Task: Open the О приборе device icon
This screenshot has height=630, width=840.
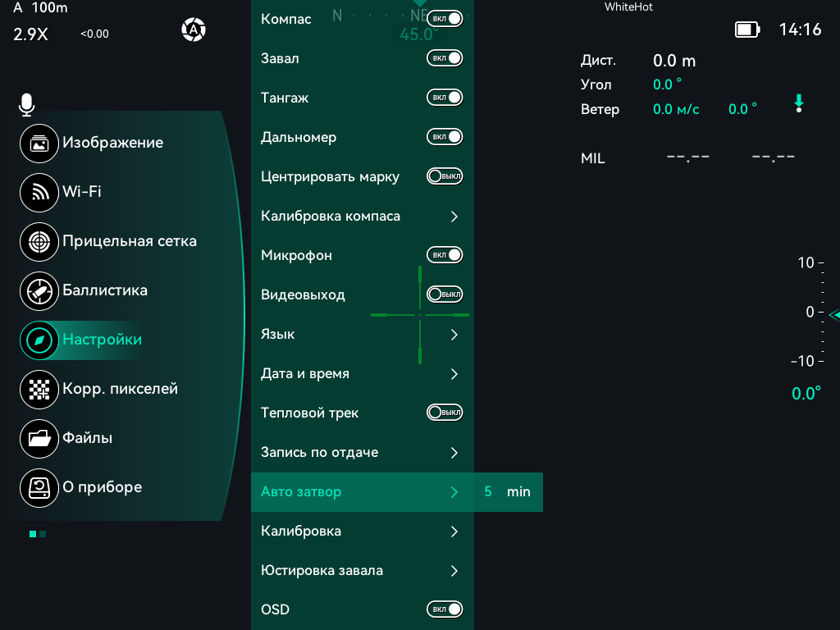Action: 39,488
